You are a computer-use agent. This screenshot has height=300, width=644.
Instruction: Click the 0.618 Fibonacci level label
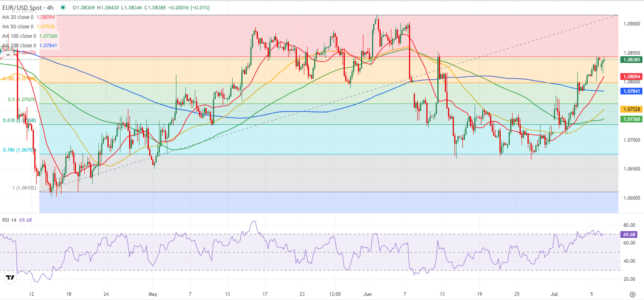[19, 120]
